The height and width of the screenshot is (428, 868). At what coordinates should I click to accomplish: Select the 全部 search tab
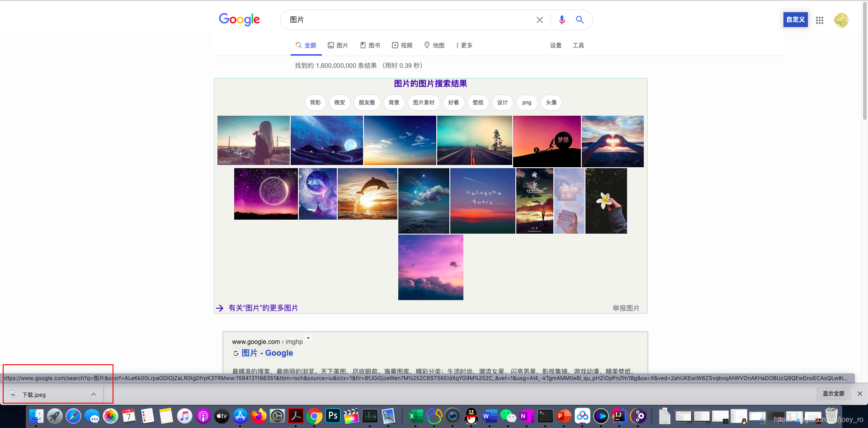(306, 45)
